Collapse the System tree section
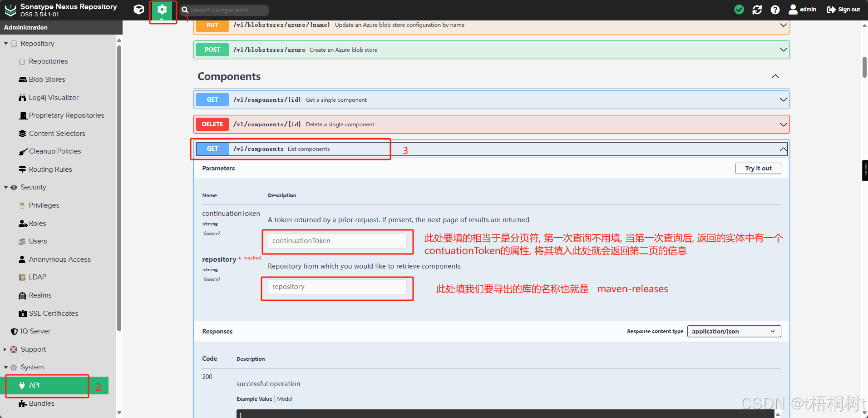Screen dimensions: 868x418 coord(5,367)
